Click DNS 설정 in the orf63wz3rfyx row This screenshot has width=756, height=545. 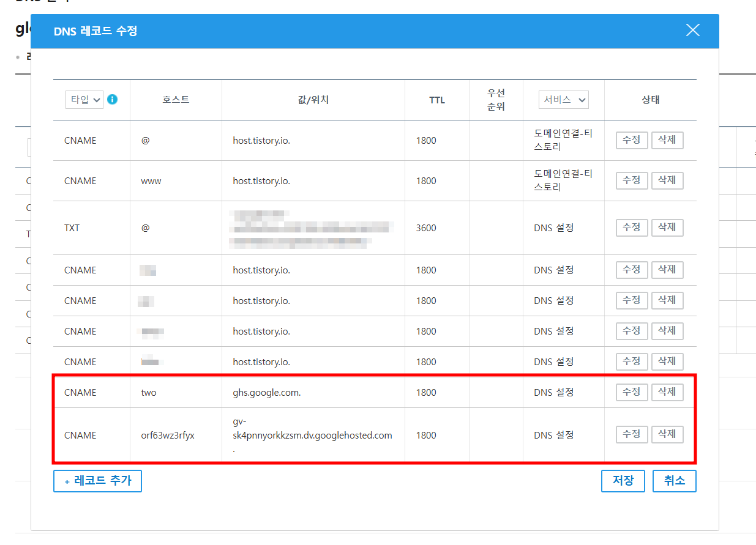coord(554,436)
